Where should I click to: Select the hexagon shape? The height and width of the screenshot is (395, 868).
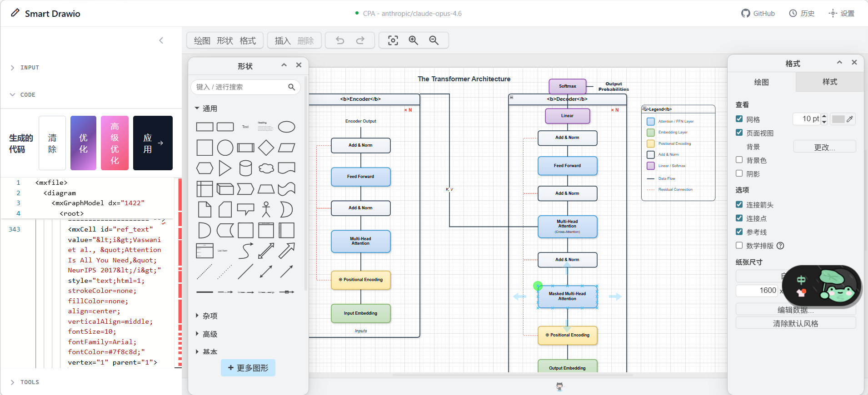[x=205, y=168]
